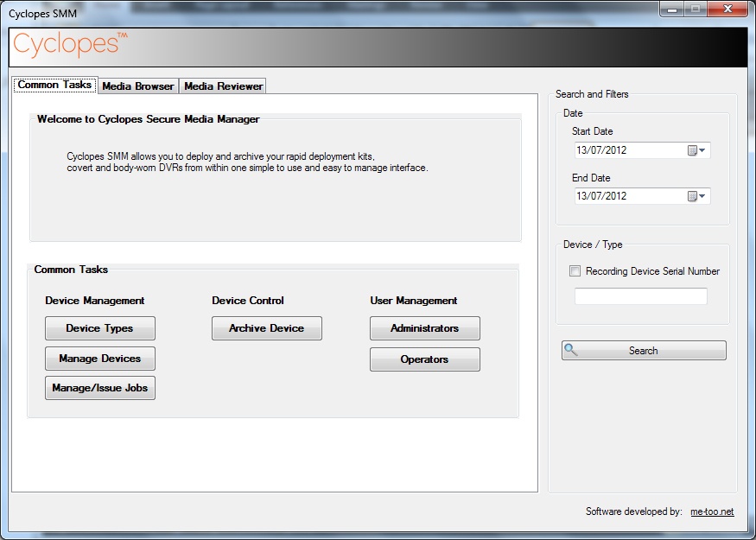The image size is (756, 540).
Task: Open the Media Reviewer tab
Action: [x=223, y=86]
